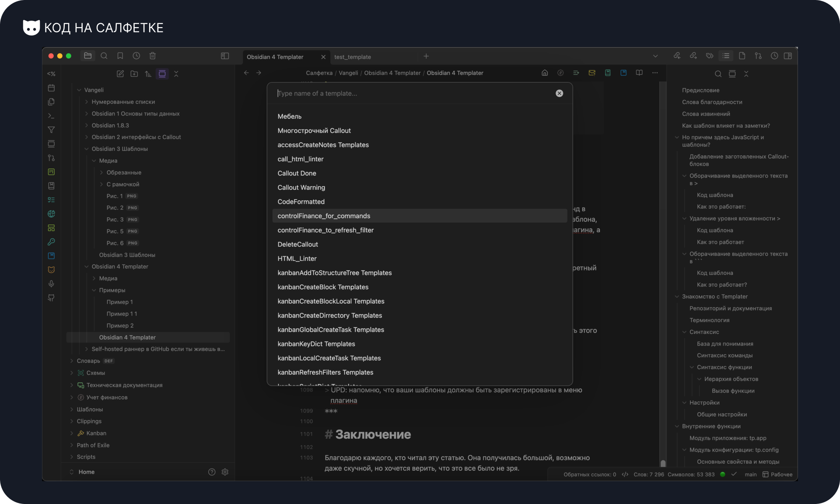840x504 pixels.
Task: Navigate back arrow in note header
Action: pyautogui.click(x=246, y=73)
